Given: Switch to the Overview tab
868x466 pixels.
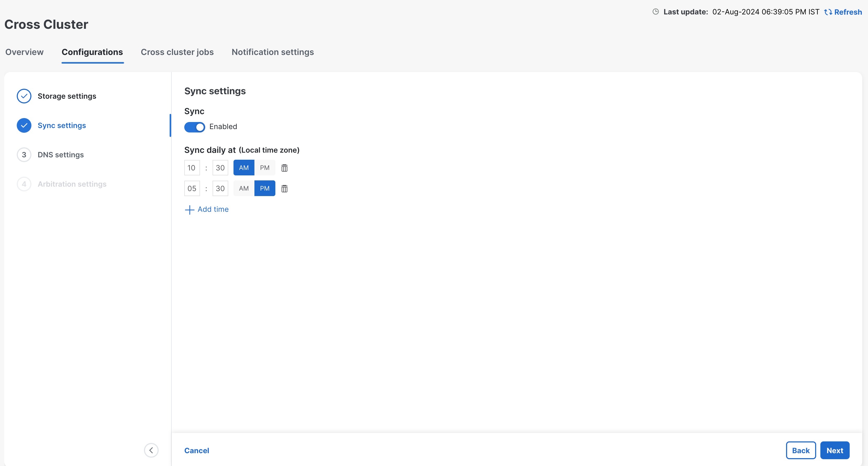Looking at the screenshot, I should tap(24, 52).
